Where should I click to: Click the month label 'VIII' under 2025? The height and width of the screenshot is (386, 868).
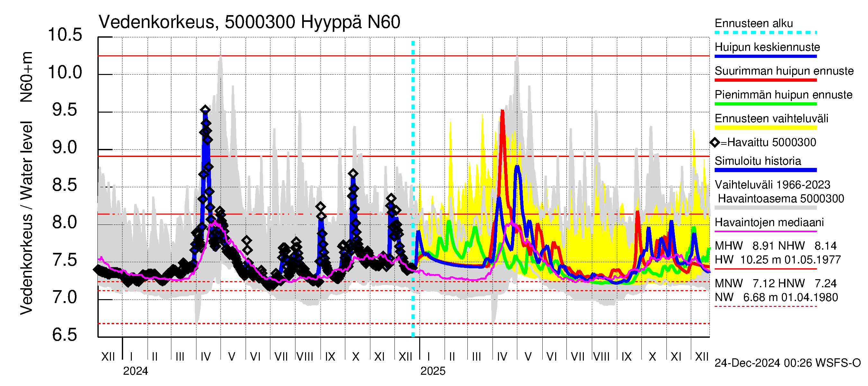click(x=601, y=356)
